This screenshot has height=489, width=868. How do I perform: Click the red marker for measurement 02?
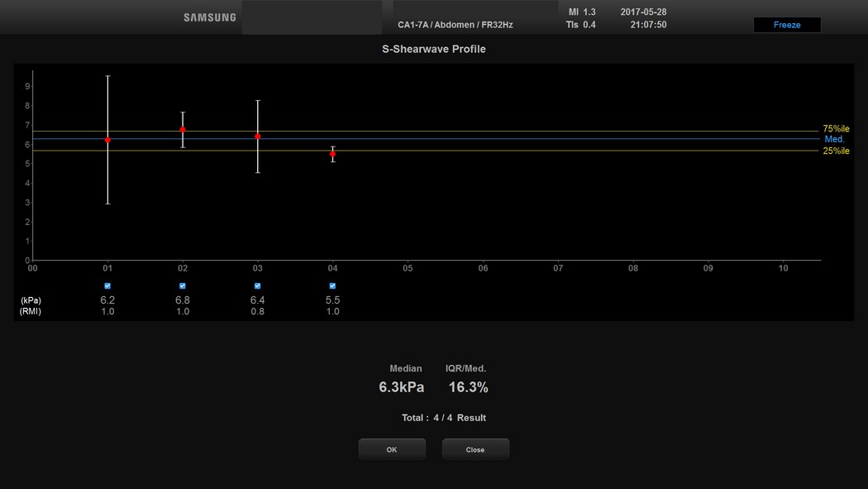[183, 129]
